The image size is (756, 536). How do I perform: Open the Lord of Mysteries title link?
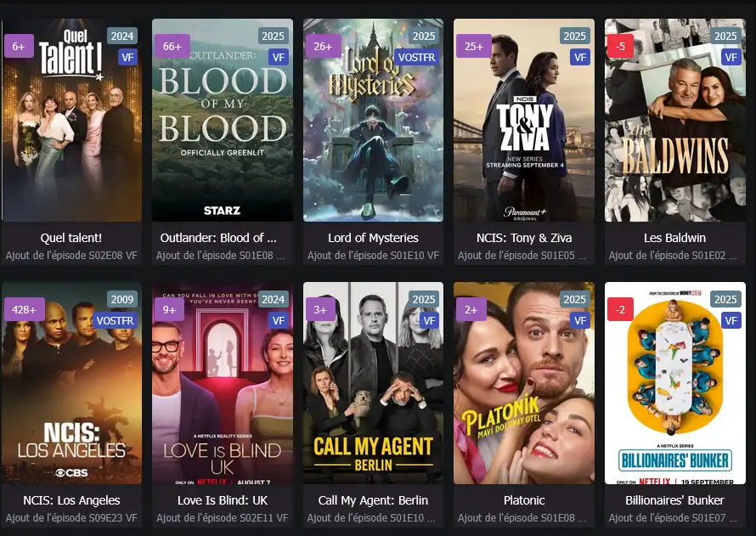click(373, 238)
